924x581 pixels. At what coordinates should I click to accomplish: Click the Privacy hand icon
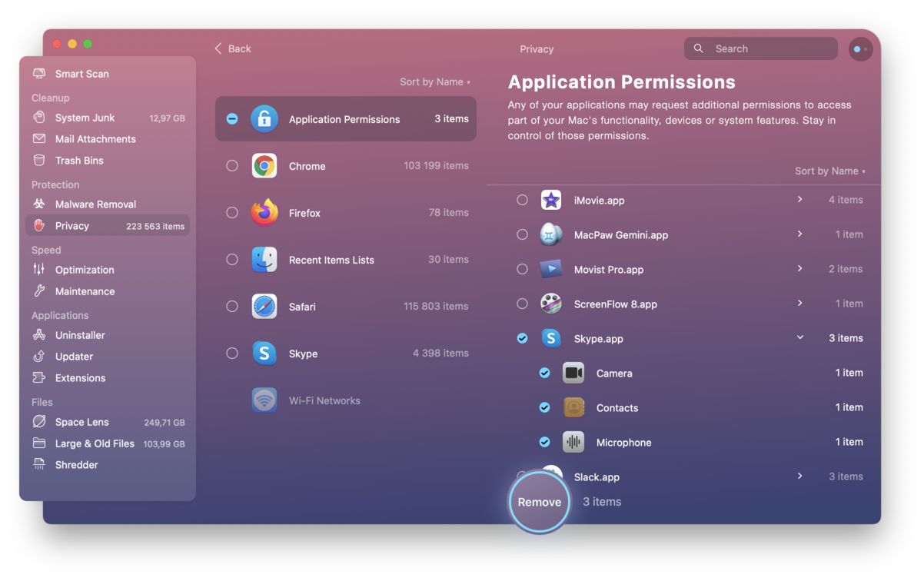coord(39,226)
